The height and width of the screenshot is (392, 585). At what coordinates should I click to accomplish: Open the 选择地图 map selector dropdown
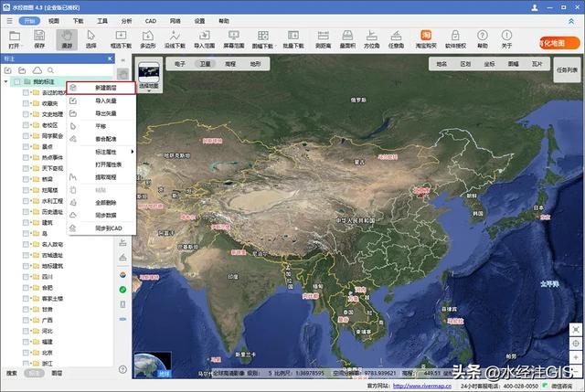click(x=149, y=90)
